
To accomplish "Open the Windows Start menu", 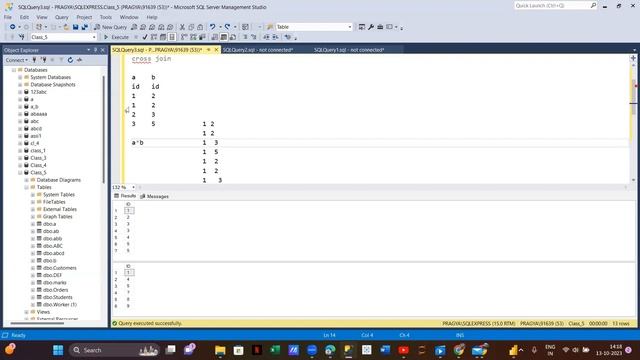I will (58, 350).
